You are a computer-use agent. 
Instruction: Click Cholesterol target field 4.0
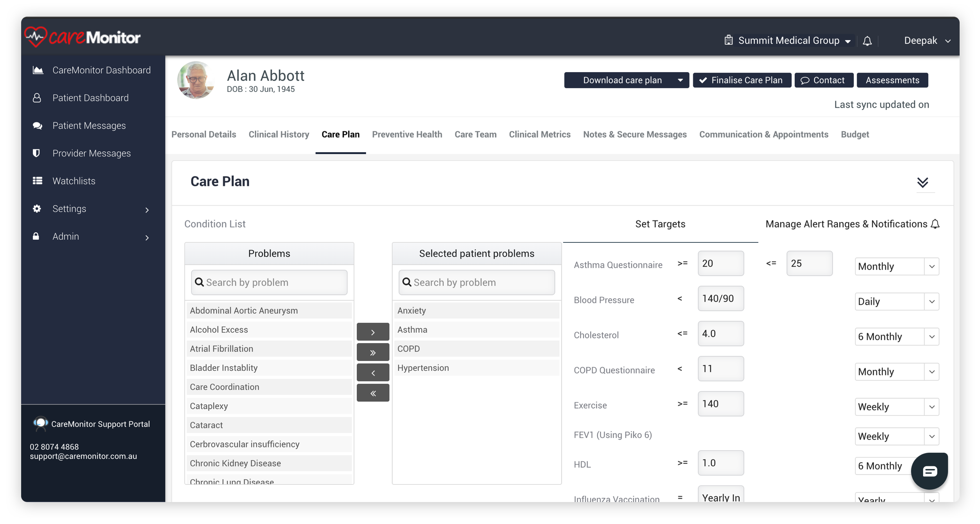click(x=720, y=333)
